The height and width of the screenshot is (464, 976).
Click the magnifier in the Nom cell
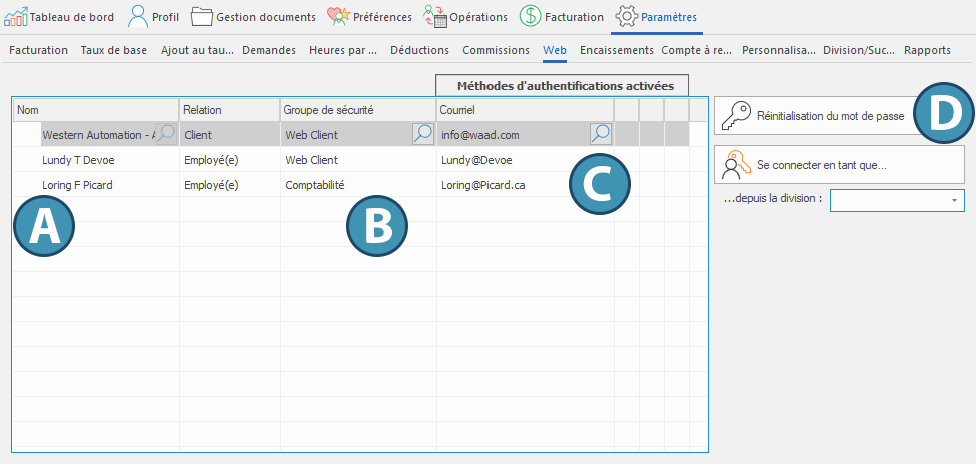[x=167, y=134]
